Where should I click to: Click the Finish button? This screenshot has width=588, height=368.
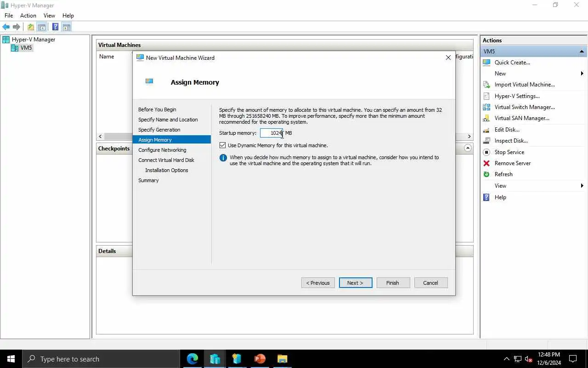pyautogui.click(x=393, y=283)
